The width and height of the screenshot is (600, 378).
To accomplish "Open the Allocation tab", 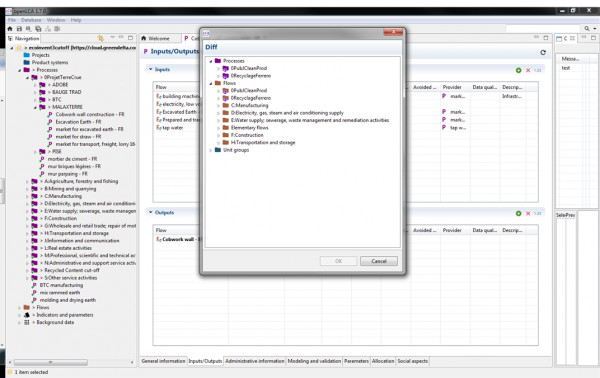I will [x=383, y=361].
